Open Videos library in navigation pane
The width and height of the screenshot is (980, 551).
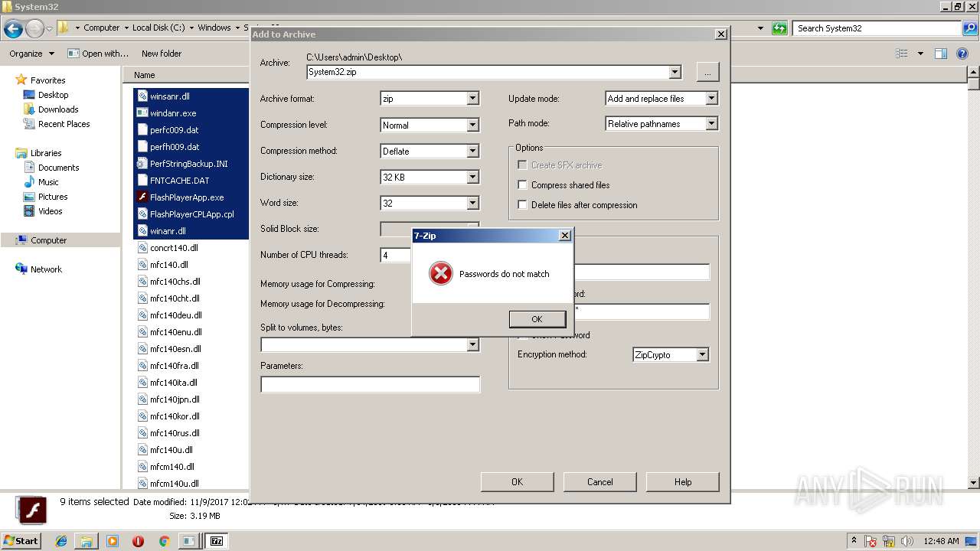coord(50,211)
